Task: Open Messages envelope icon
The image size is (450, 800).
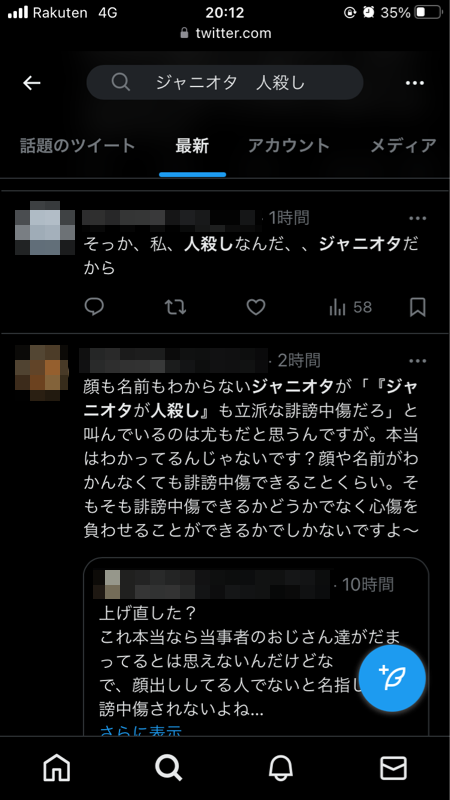Action: click(x=393, y=768)
